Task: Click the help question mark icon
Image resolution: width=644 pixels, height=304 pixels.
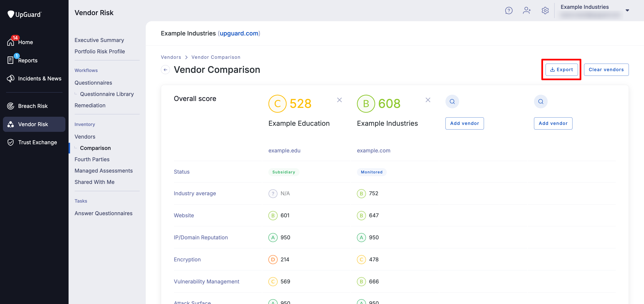Action: point(509,10)
